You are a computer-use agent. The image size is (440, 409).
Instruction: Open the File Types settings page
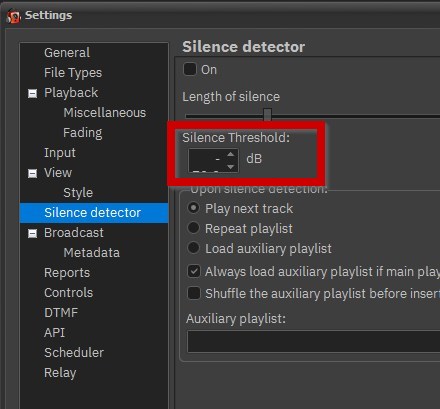click(73, 73)
